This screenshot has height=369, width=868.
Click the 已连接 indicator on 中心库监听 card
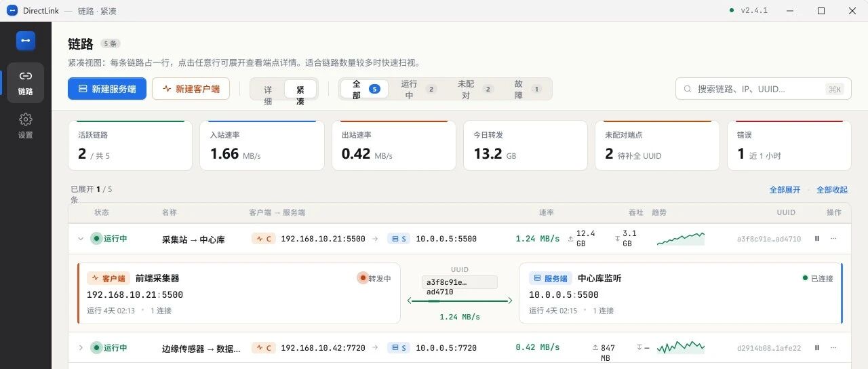click(818, 278)
